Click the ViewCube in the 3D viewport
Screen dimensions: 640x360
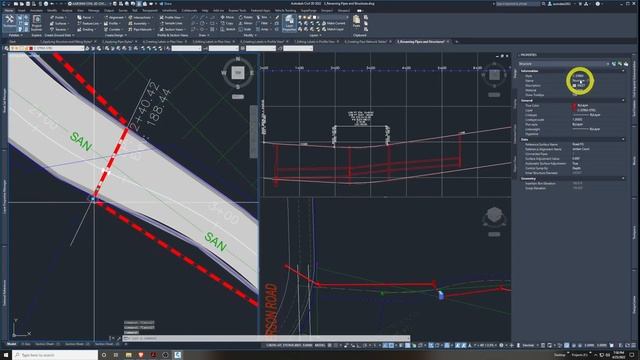click(494, 215)
